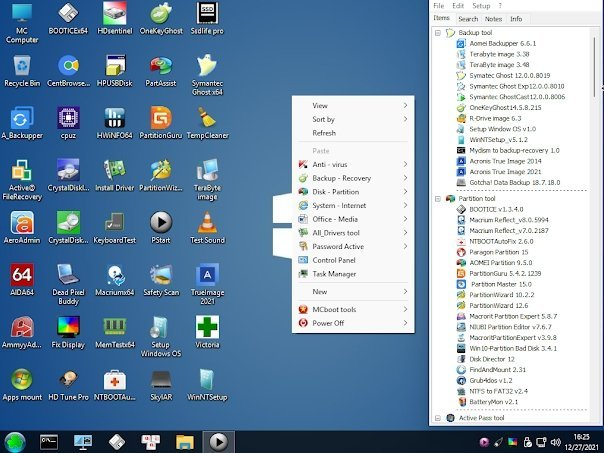Open A_Backupper desktop icon
This screenshot has width=604, height=453.
coord(22,123)
